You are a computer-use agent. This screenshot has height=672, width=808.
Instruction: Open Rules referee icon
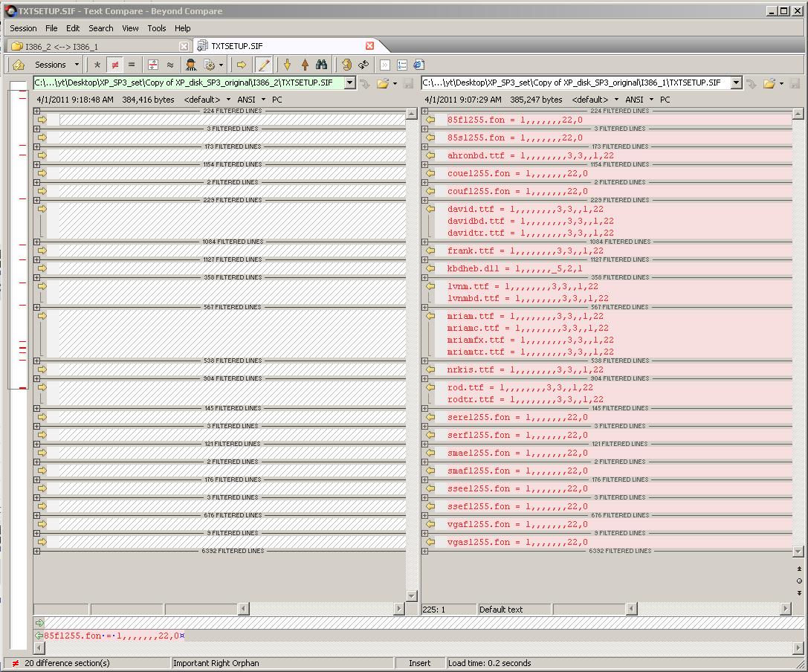(191, 65)
